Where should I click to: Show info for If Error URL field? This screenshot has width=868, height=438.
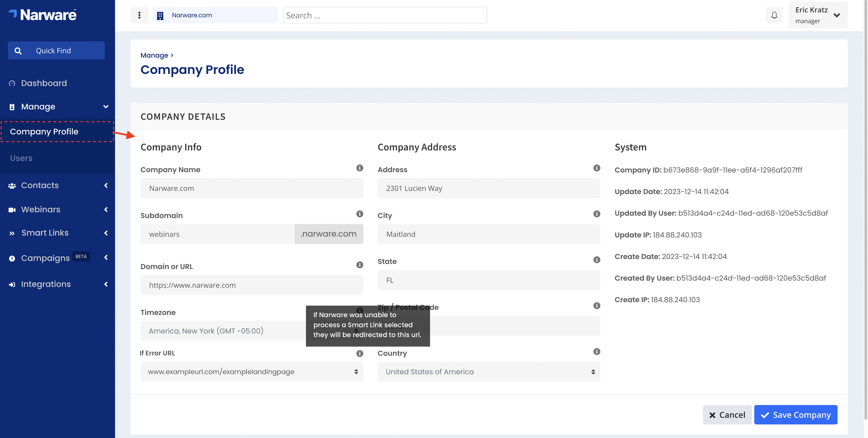coord(360,353)
